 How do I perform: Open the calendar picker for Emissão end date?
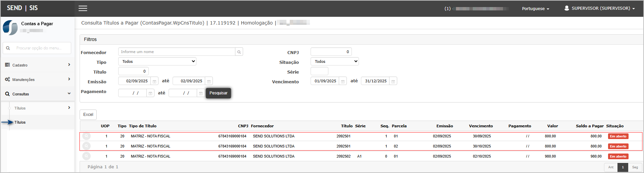[209, 81]
